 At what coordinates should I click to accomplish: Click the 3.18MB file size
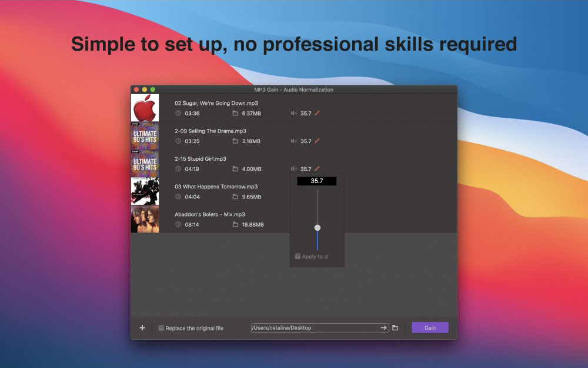click(251, 141)
